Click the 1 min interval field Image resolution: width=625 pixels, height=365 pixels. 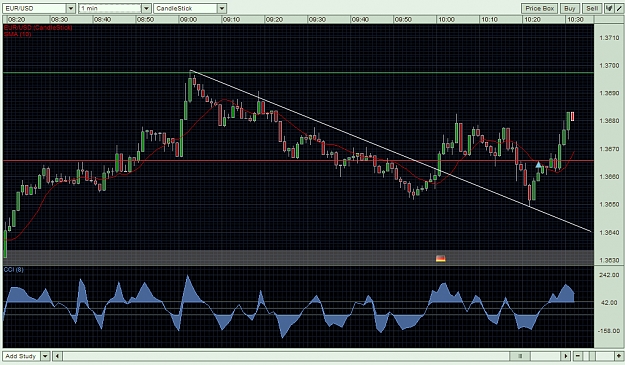110,8
